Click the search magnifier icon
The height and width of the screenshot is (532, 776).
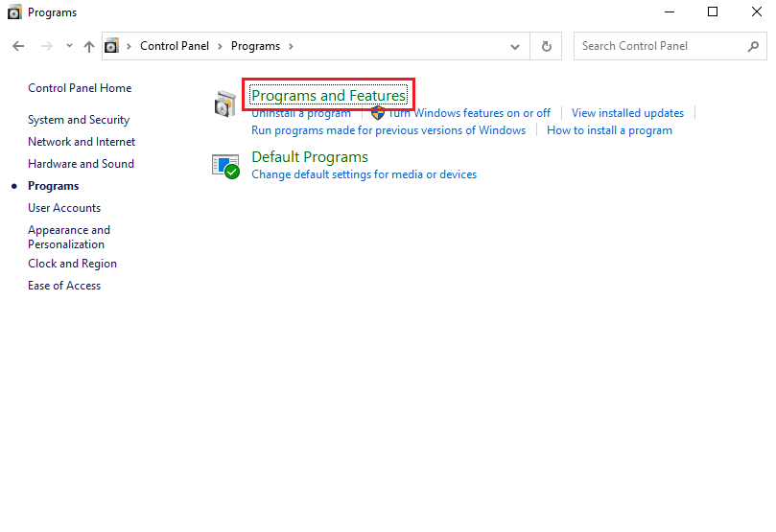tap(753, 46)
